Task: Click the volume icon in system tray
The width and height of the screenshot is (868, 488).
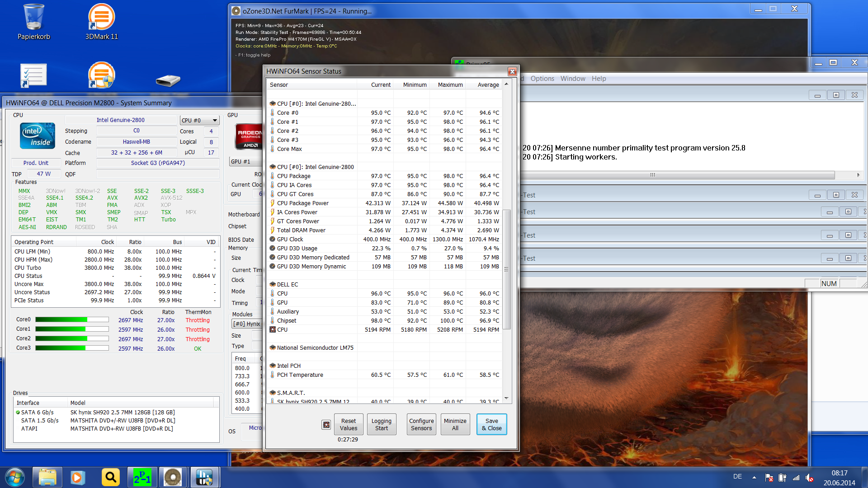Action: [x=809, y=478]
